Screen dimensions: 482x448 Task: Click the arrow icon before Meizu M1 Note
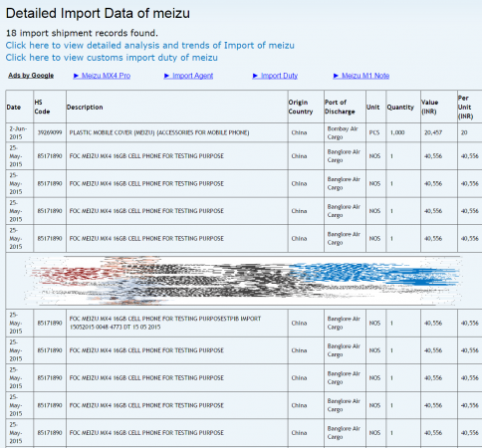[x=337, y=76]
